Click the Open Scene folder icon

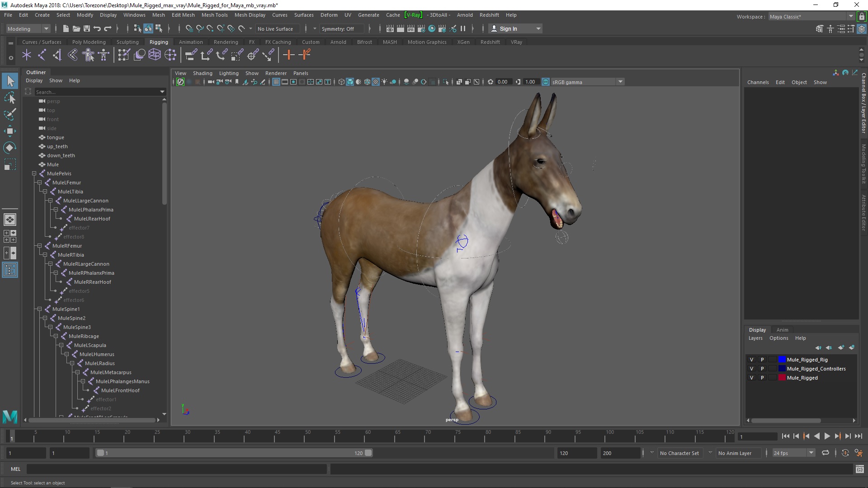point(76,28)
